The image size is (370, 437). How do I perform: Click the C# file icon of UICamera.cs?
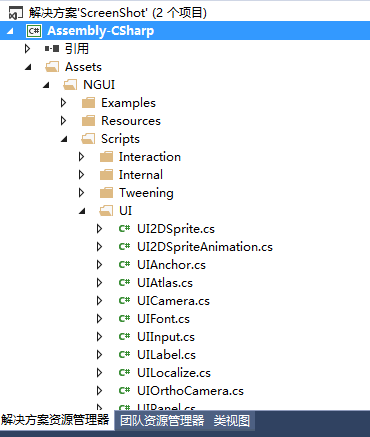point(124,301)
